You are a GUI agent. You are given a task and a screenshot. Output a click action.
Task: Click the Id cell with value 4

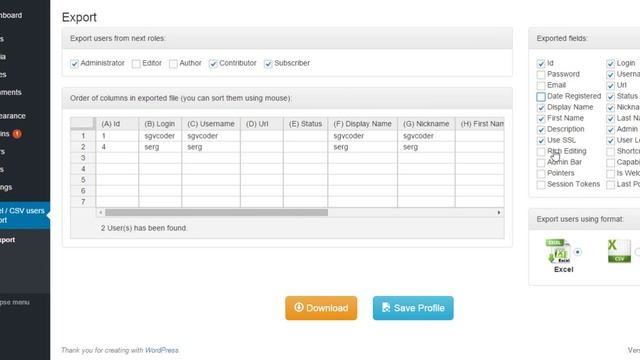tap(117, 147)
